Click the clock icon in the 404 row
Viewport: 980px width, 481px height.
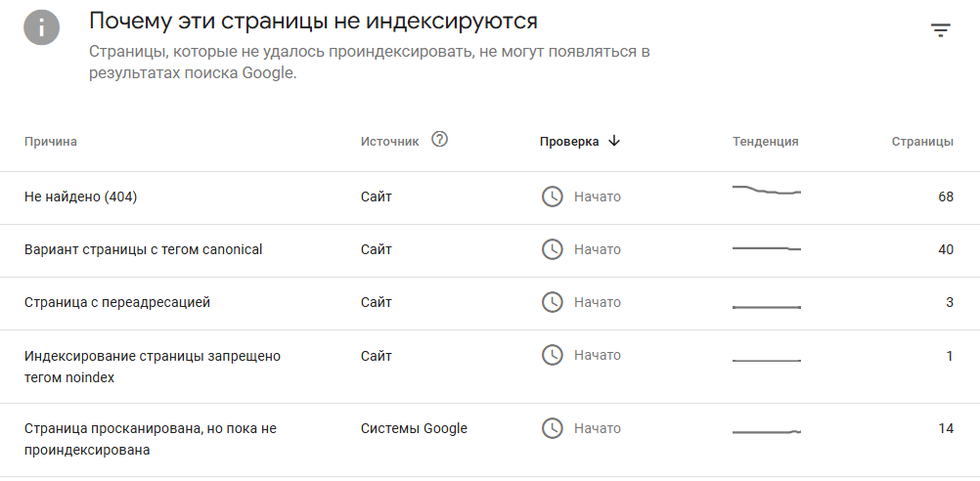[553, 197]
